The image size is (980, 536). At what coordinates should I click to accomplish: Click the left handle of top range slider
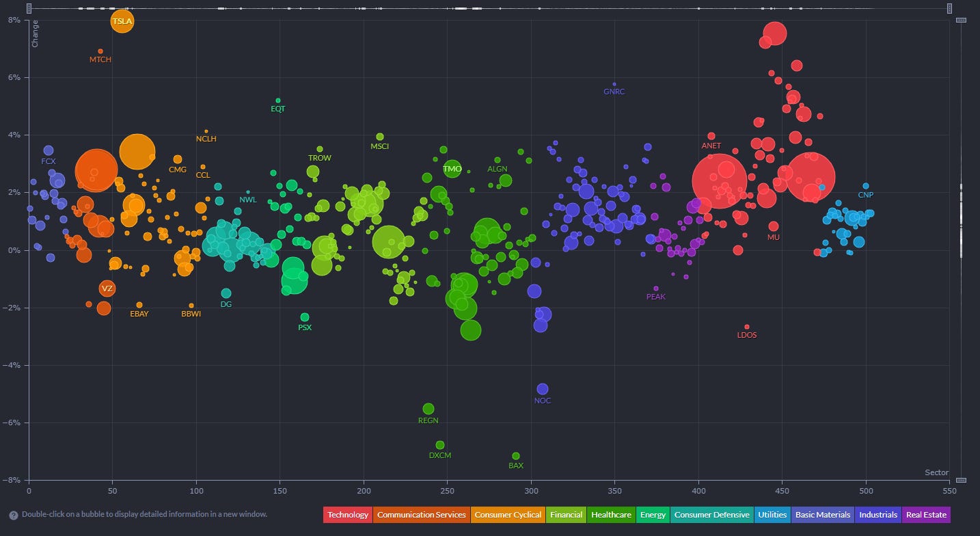(x=28, y=8)
